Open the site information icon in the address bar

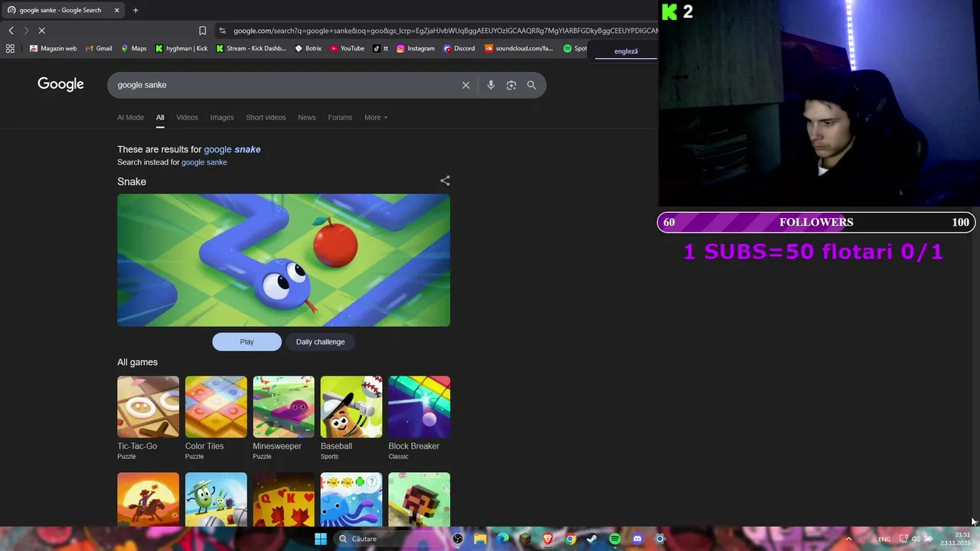click(222, 31)
